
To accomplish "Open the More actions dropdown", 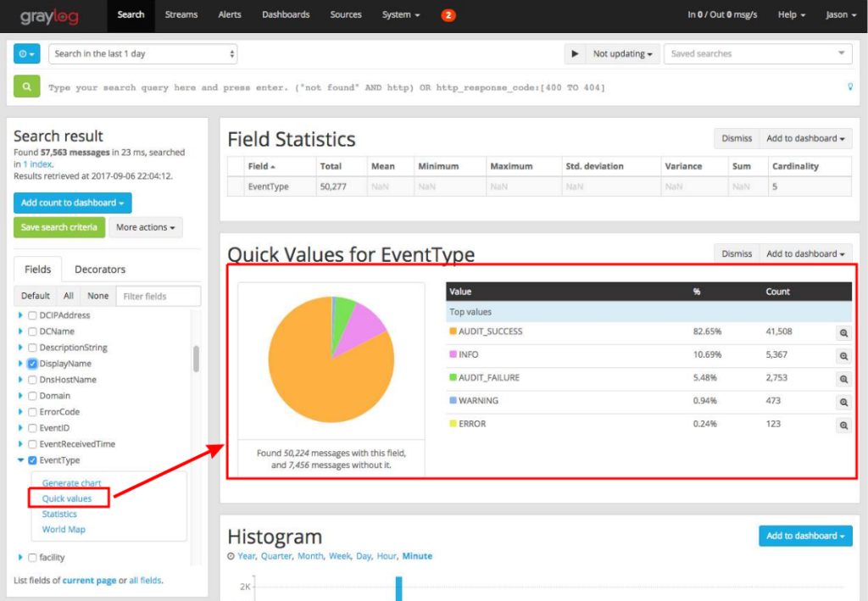I will coord(146,227).
